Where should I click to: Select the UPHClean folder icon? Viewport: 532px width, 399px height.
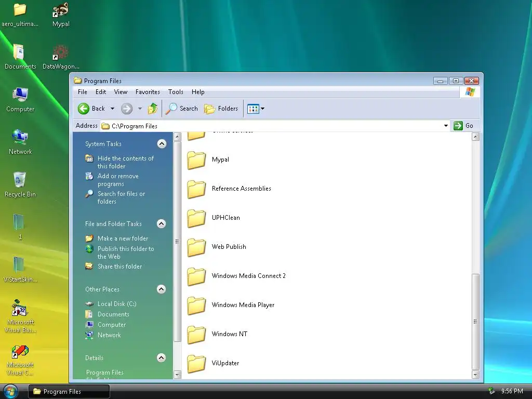(196, 218)
